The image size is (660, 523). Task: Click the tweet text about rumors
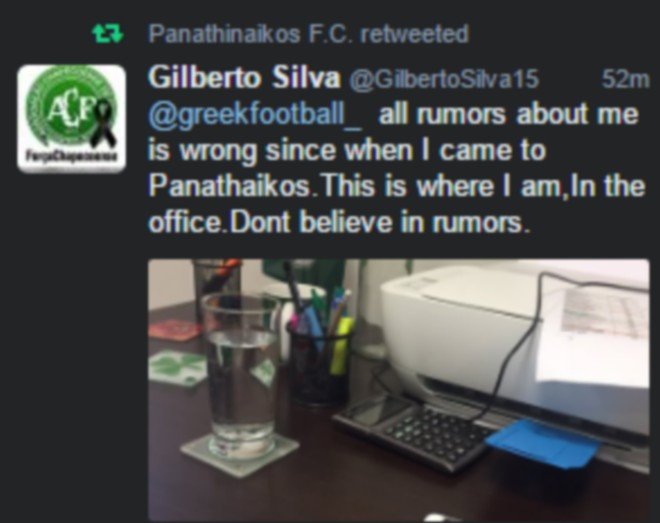point(397,168)
